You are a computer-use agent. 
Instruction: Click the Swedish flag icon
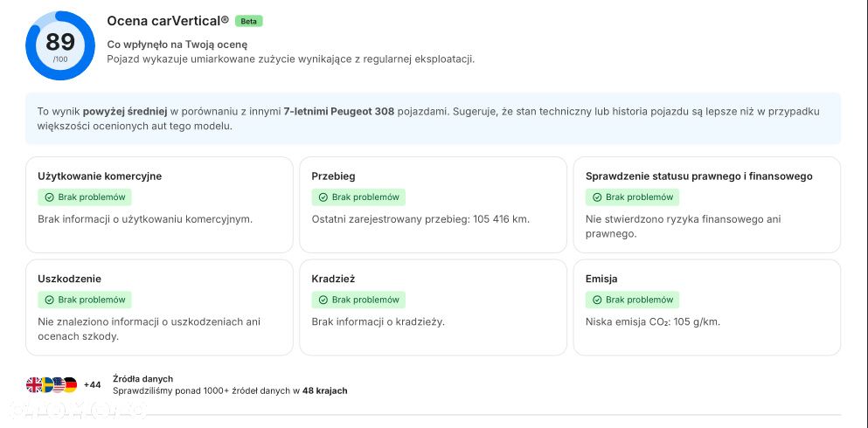(46, 384)
